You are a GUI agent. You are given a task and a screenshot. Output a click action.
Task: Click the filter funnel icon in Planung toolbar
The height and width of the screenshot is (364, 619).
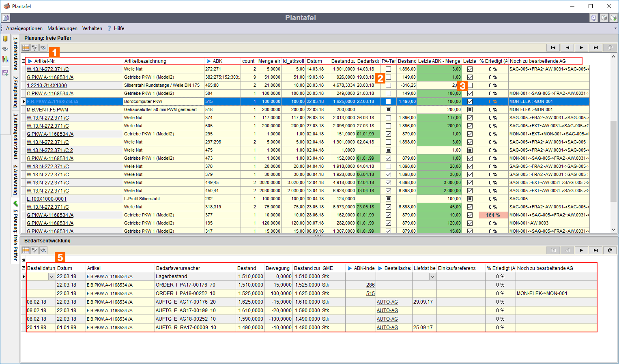[34, 47]
